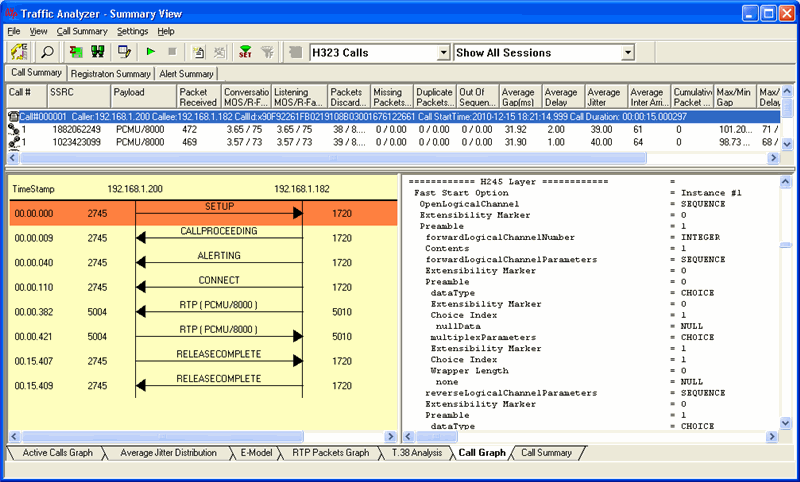Click the Traffic Analyzer title bar icon
Viewport: 800px width, 482px height.
click(x=11, y=13)
